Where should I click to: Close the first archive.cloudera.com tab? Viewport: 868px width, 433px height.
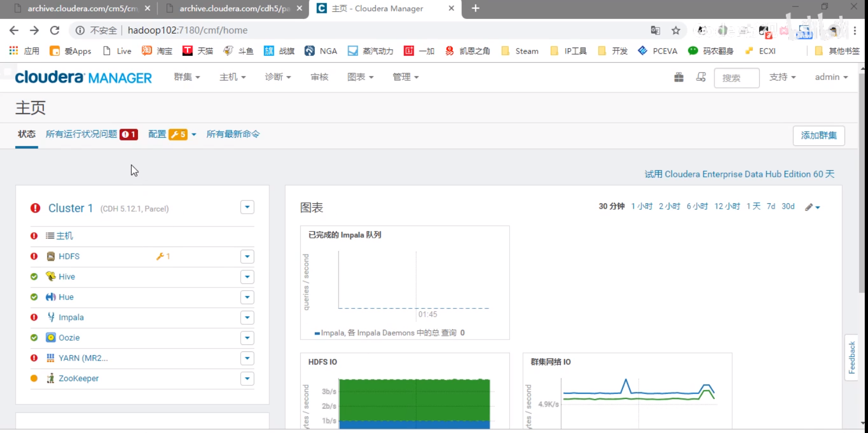click(x=148, y=9)
